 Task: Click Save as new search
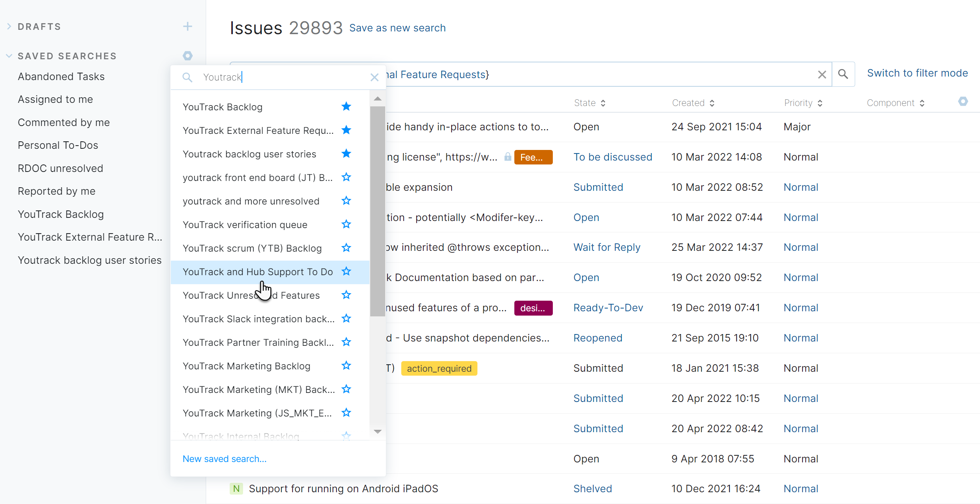click(x=398, y=27)
